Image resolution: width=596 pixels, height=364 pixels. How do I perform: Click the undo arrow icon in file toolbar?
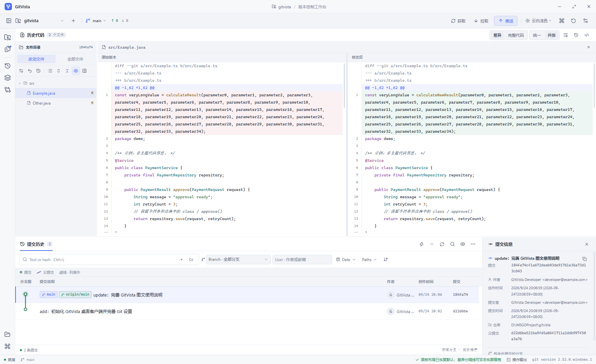(30, 71)
